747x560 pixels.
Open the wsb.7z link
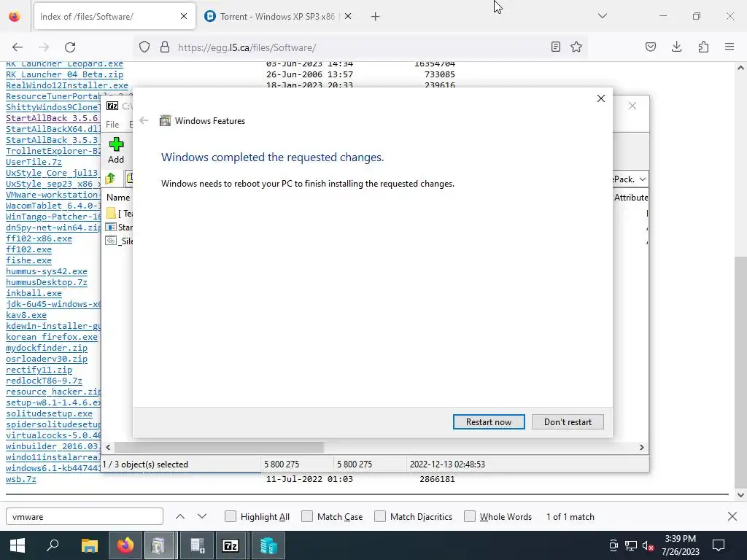point(21,479)
